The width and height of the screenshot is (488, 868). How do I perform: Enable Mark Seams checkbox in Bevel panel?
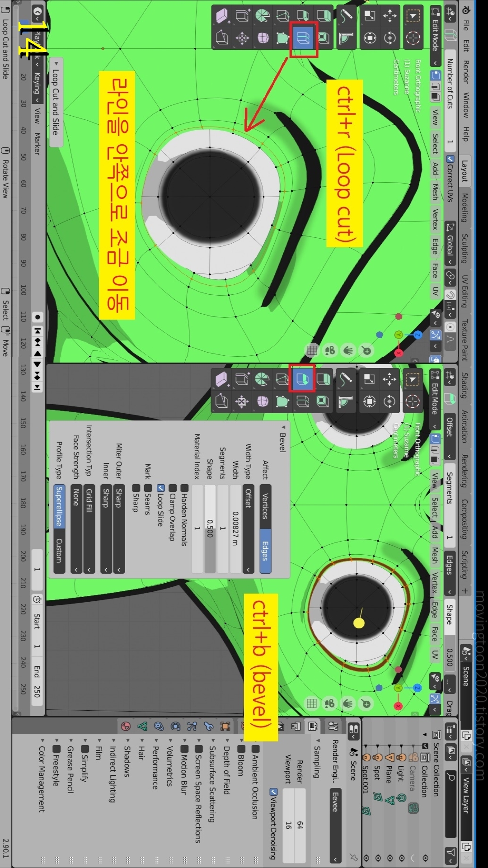point(148,488)
